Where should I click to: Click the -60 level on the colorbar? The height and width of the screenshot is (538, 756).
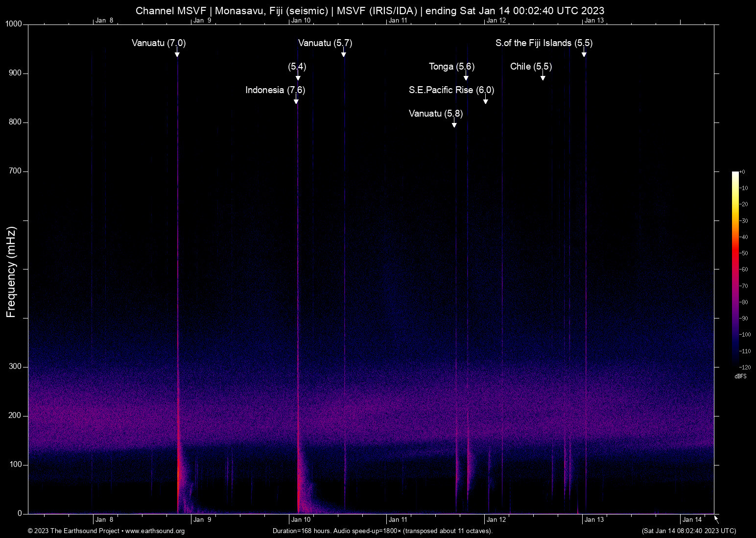(x=735, y=269)
